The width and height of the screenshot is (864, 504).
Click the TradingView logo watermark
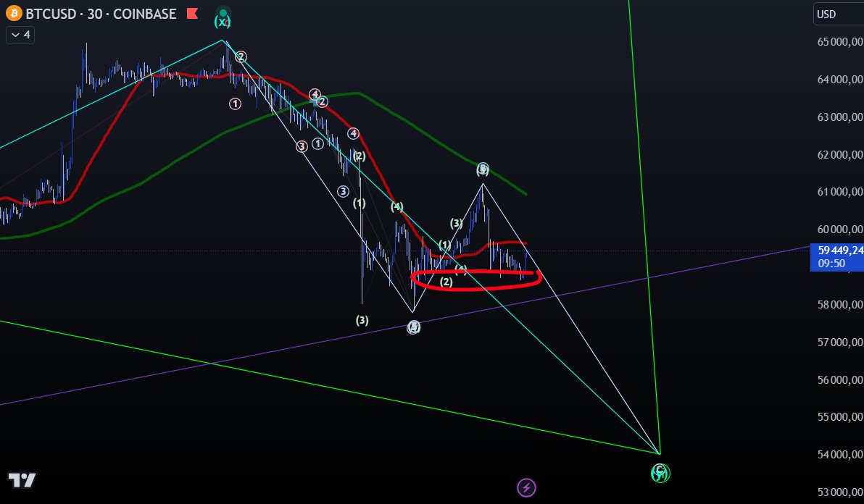22,479
